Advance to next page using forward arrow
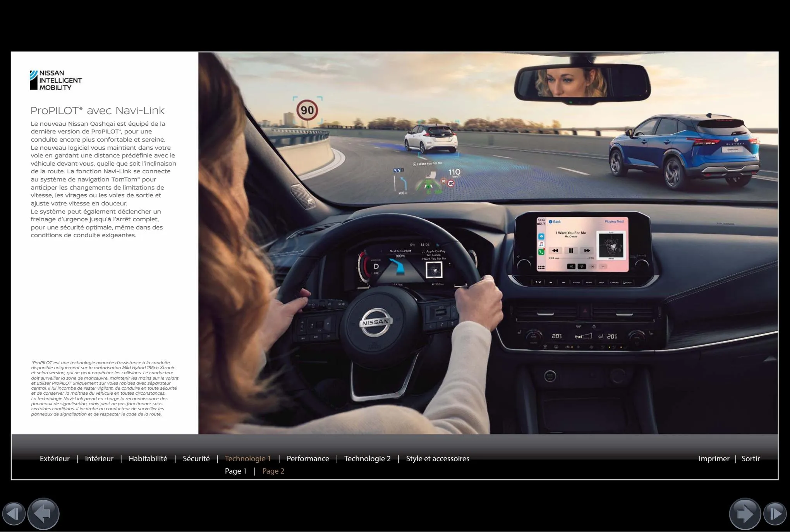Screen dimensions: 790x532 coord(744,513)
